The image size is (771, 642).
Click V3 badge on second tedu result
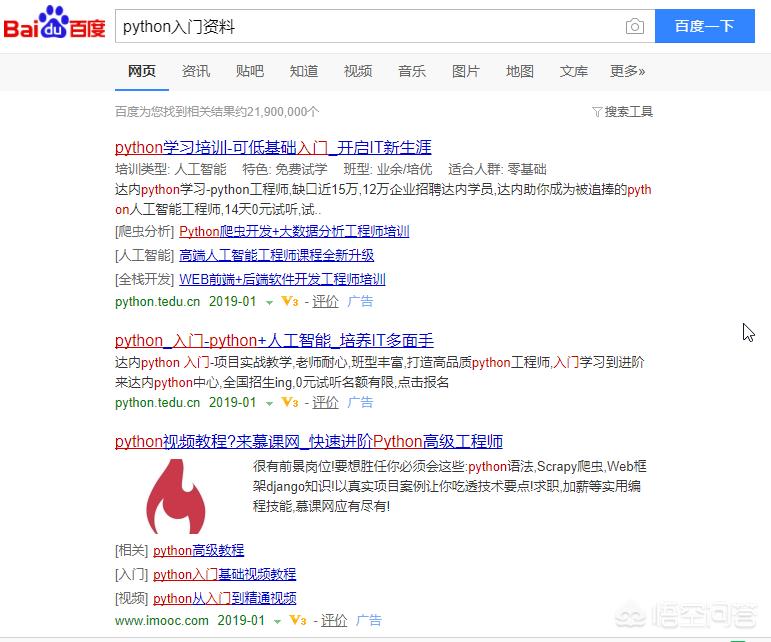click(x=290, y=403)
